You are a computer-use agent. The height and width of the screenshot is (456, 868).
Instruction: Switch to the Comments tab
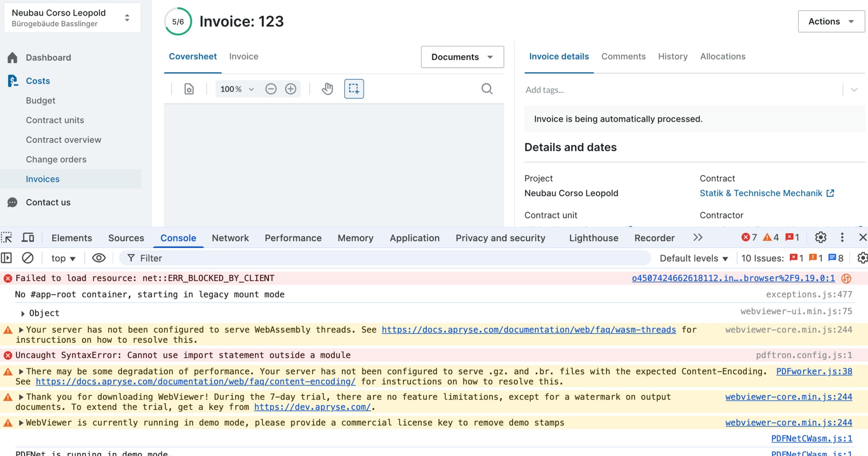point(623,56)
